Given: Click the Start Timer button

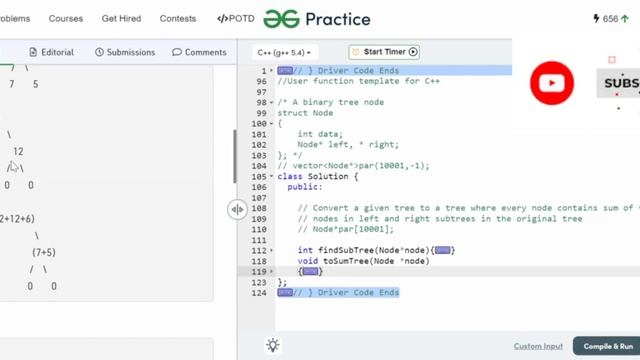Looking at the screenshot, I should click(x=384, y=52).
